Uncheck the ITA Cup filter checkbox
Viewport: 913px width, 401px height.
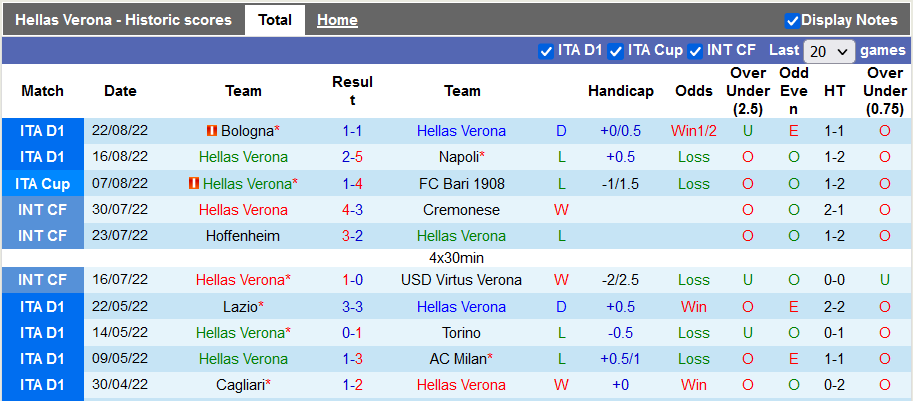tap(616, 51)
